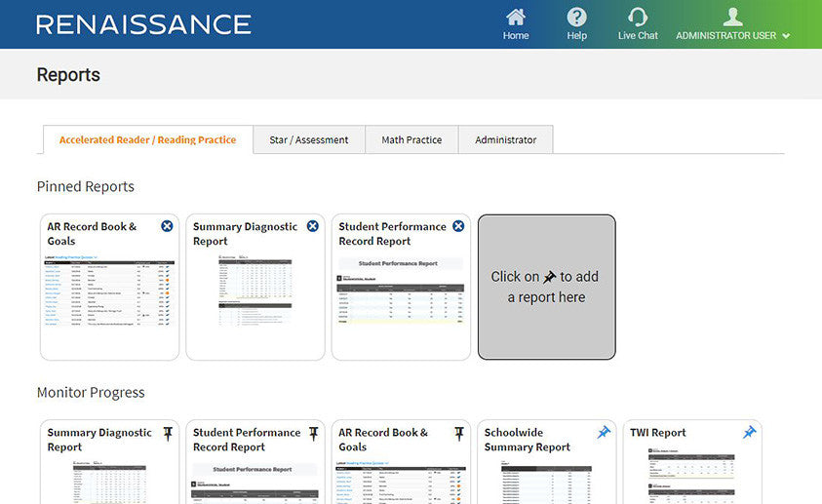Expand Administrator User dropdown arrow
The height and width of the screenshot is (504, 822).
click(786, 36)
